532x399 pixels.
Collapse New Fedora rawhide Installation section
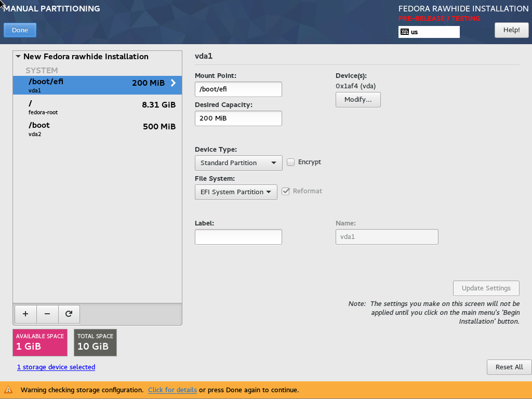[x=18, y=56]
